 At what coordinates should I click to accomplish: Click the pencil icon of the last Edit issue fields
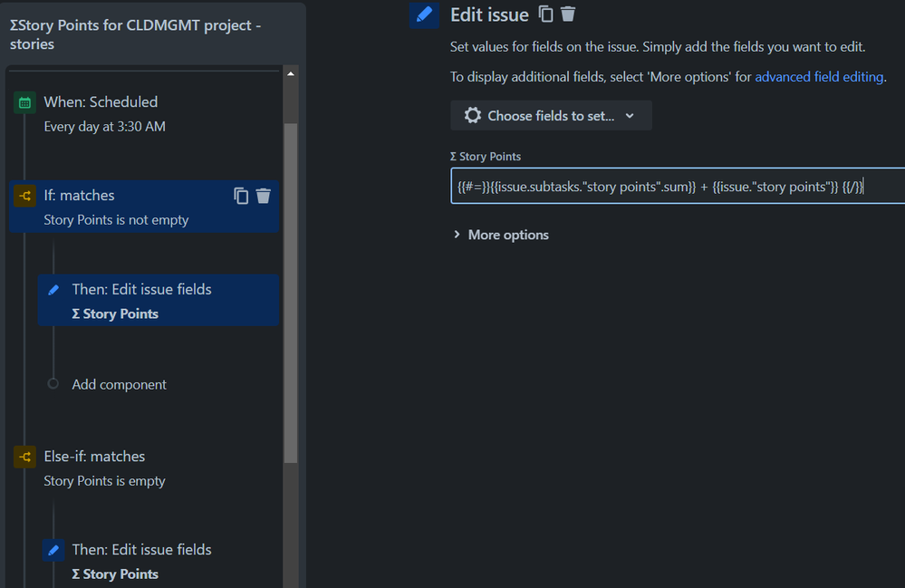pos(53,550)
